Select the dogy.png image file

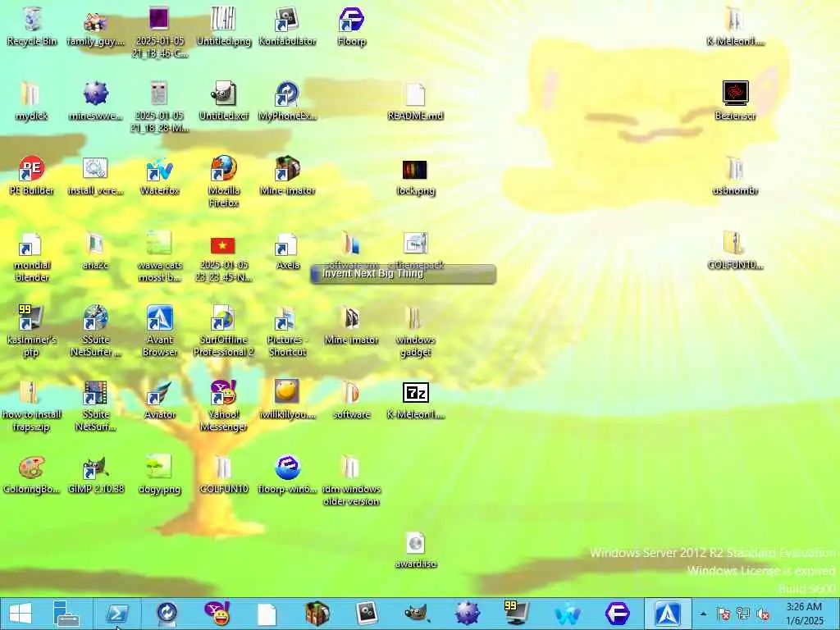coord(159,474)
